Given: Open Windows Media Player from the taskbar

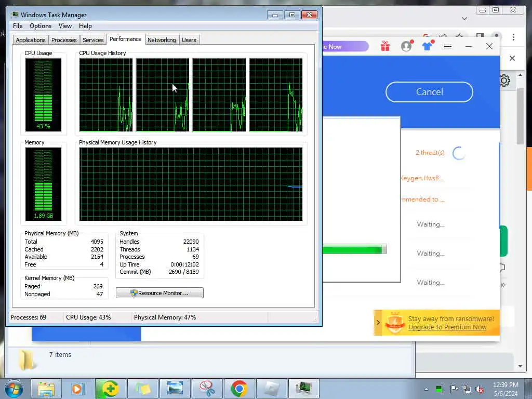Looking at the screenshot, I should tap(78, 389).
